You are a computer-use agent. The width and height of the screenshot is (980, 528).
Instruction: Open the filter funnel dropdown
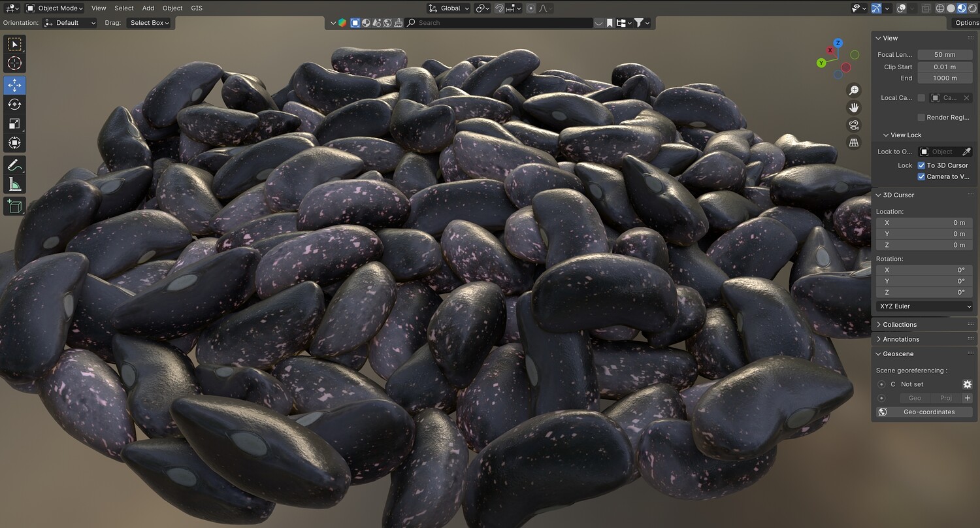[x=642, y=23]
